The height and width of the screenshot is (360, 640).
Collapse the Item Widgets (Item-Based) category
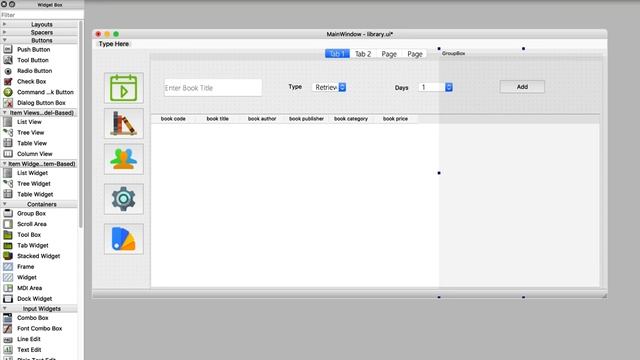point(4,163)
